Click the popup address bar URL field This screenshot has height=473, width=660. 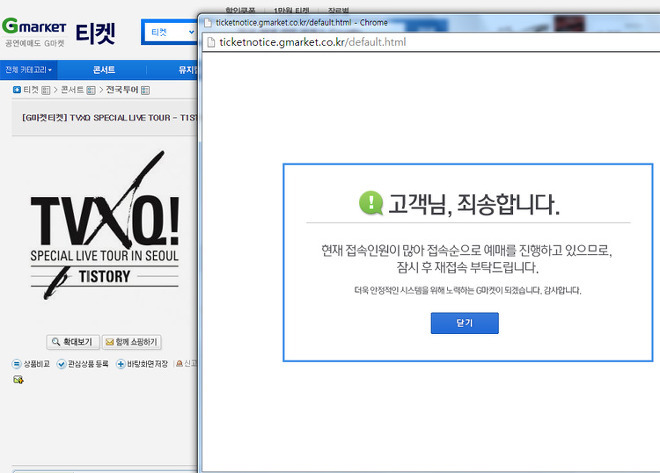[x=429, y=42]
